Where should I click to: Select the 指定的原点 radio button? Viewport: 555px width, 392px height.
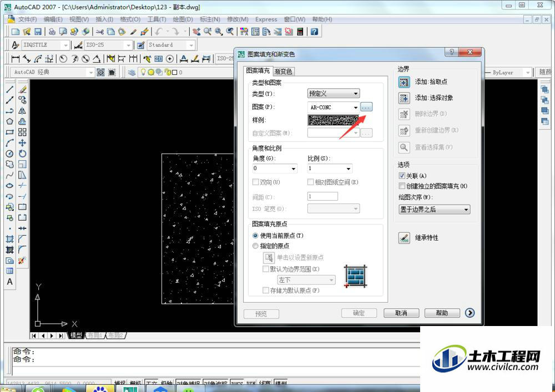[255, 246]
